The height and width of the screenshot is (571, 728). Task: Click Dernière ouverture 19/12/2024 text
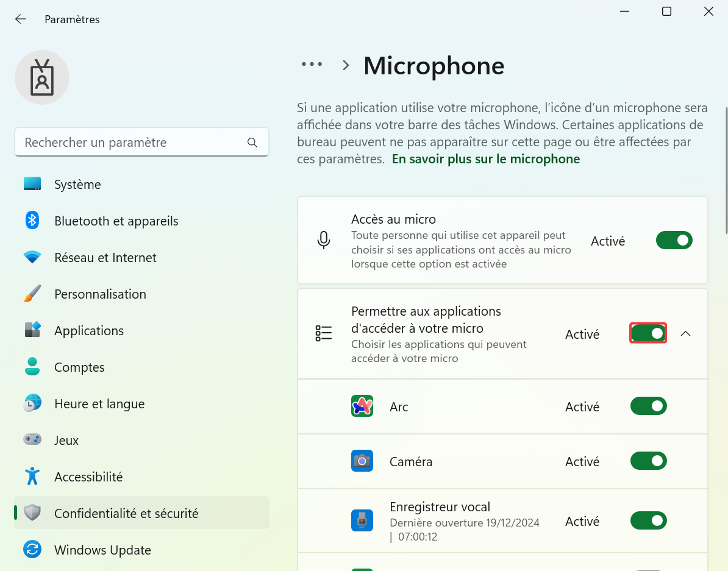pyautogui.click(x=464, y=523)
